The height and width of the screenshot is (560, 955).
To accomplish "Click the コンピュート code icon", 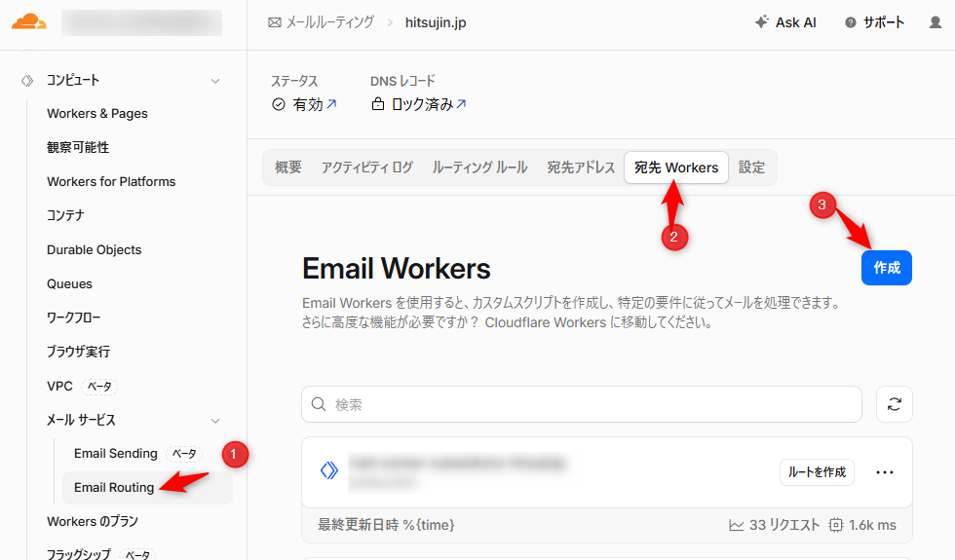I will [27, 80].
